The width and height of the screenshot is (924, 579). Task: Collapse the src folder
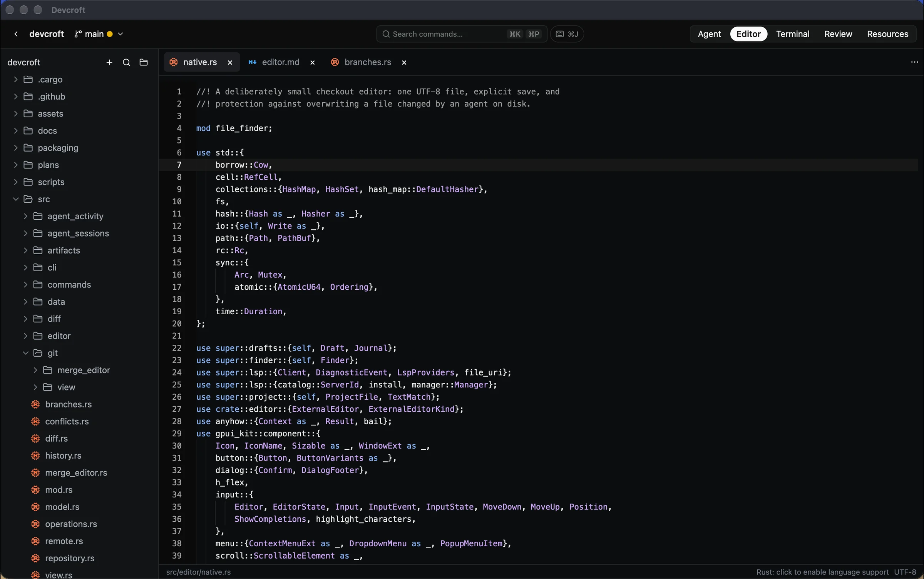point(16,199)
